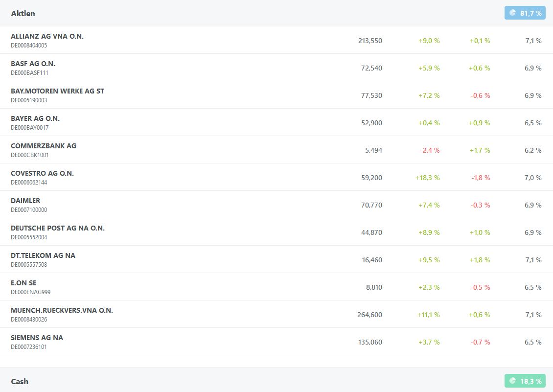This screenshot has height=392, width=553.
Task: Click the Allianz price 213,550
Action: pos(370,41)
